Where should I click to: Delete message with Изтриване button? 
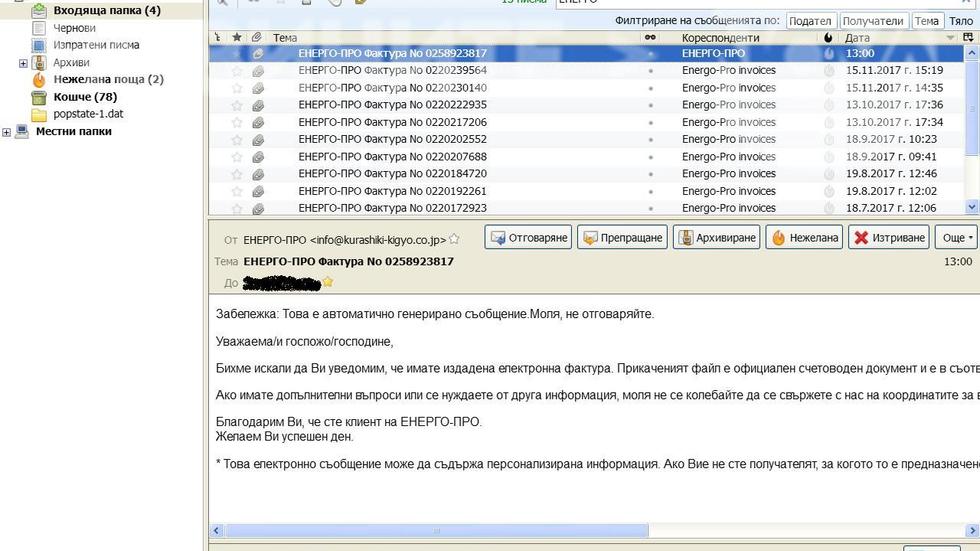pos(889,237)
